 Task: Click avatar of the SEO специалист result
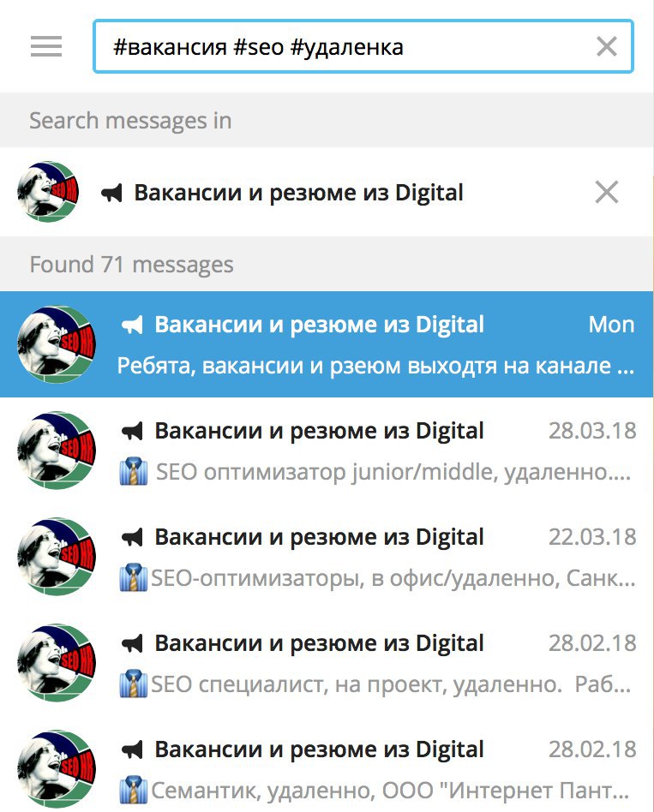[57, 663]
